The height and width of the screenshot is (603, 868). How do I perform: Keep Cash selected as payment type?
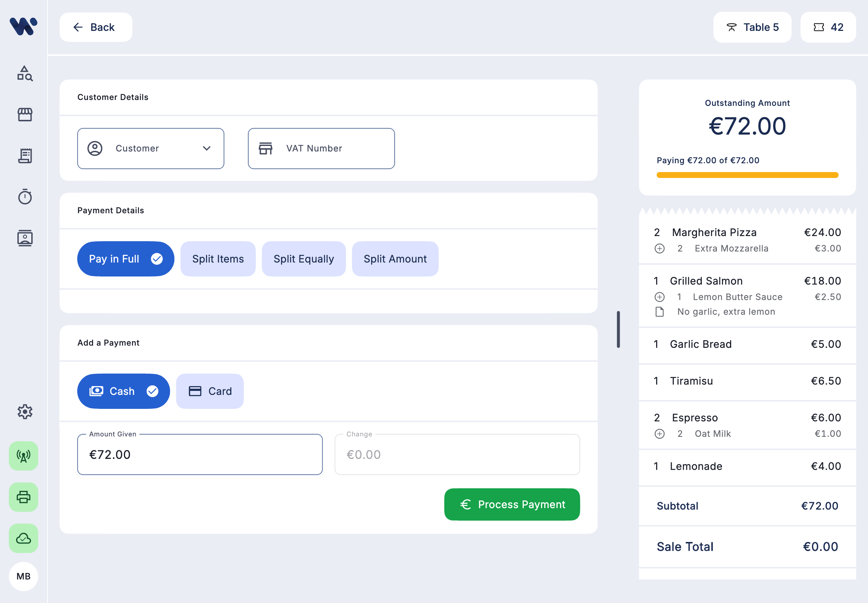(x=123, y=391)
